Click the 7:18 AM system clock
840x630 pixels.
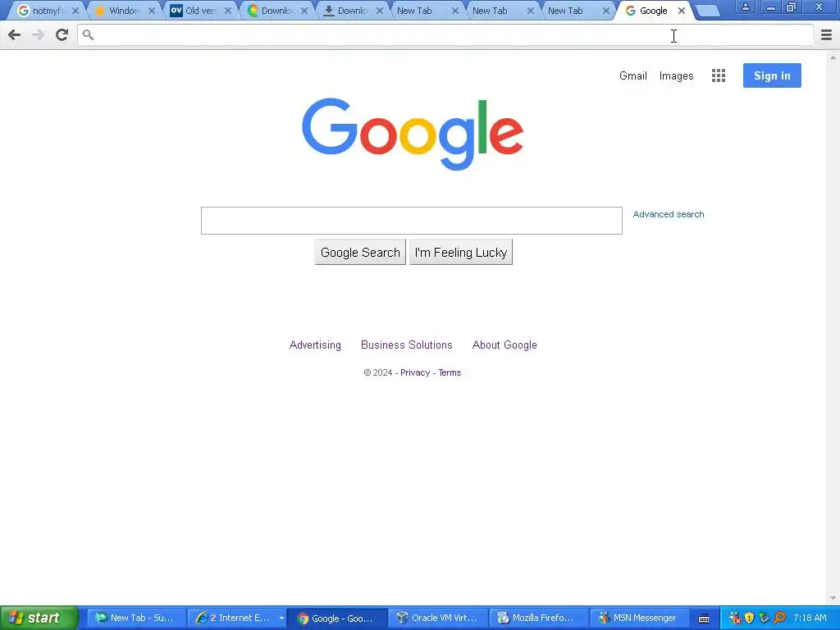pyautogui.click(x=810, y=619)
